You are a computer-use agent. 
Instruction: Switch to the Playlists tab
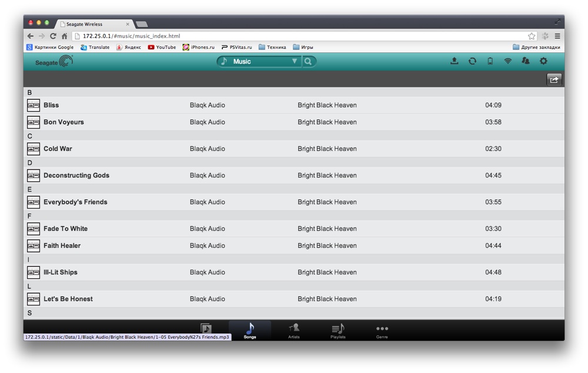coord(338,330)
